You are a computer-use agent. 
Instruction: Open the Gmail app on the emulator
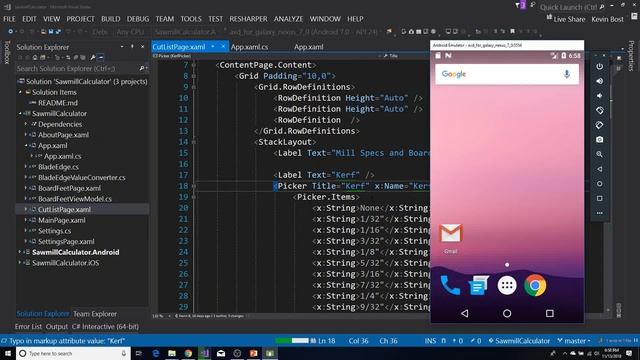tap(451, 234)
